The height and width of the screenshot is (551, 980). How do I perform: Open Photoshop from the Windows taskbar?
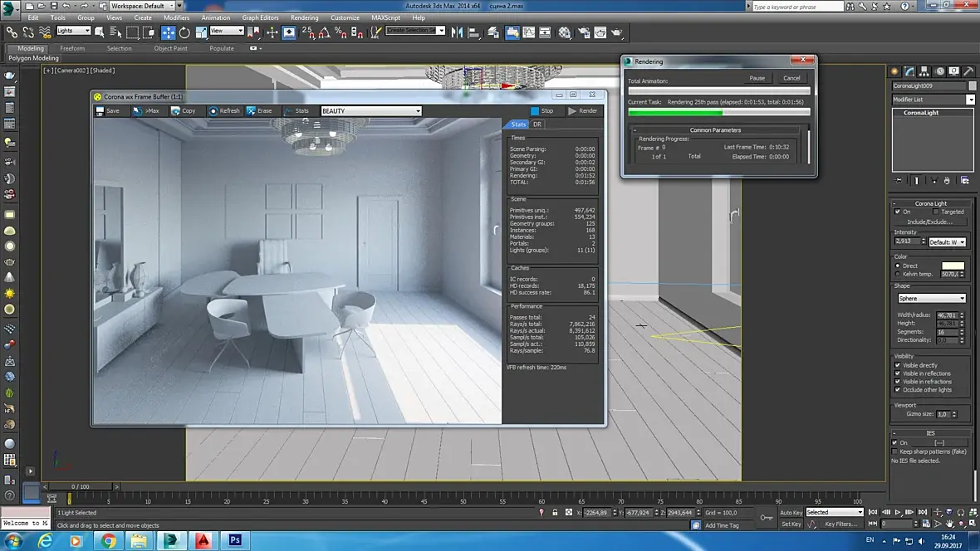click(x=235, y=540)
